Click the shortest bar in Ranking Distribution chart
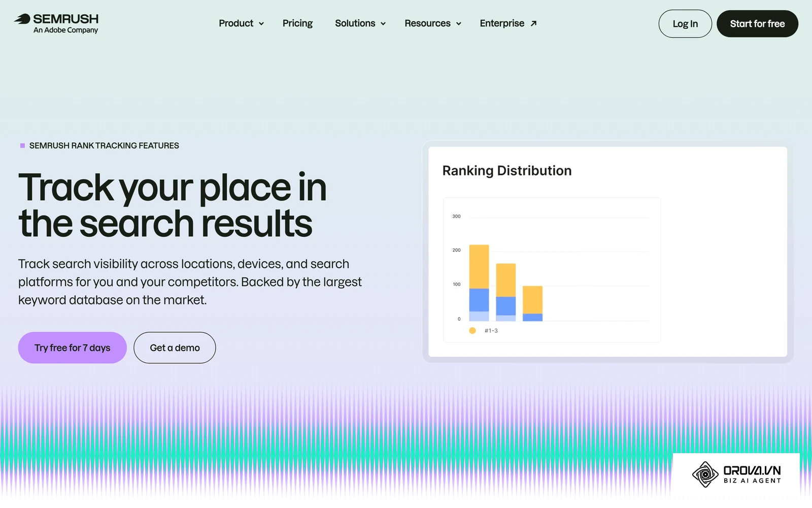 click(x=532, y=303)
